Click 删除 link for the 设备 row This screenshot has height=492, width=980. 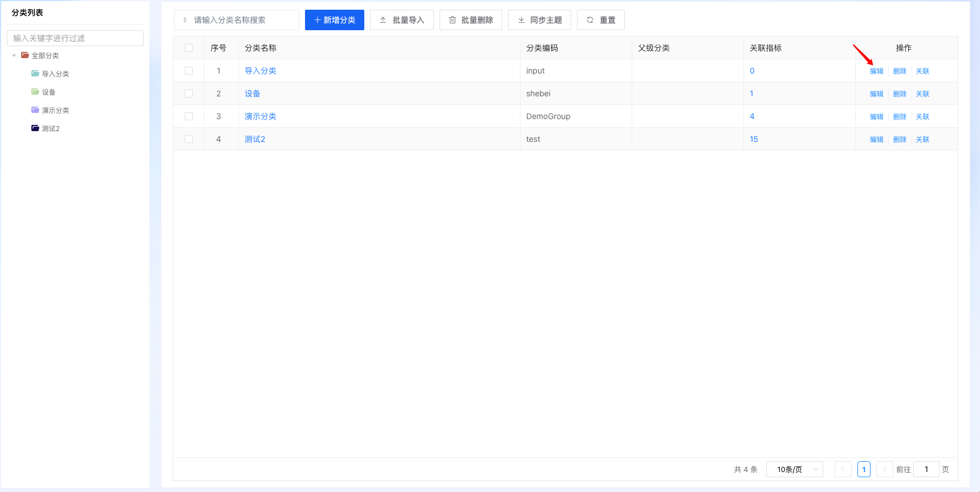[x=900, y=94]
